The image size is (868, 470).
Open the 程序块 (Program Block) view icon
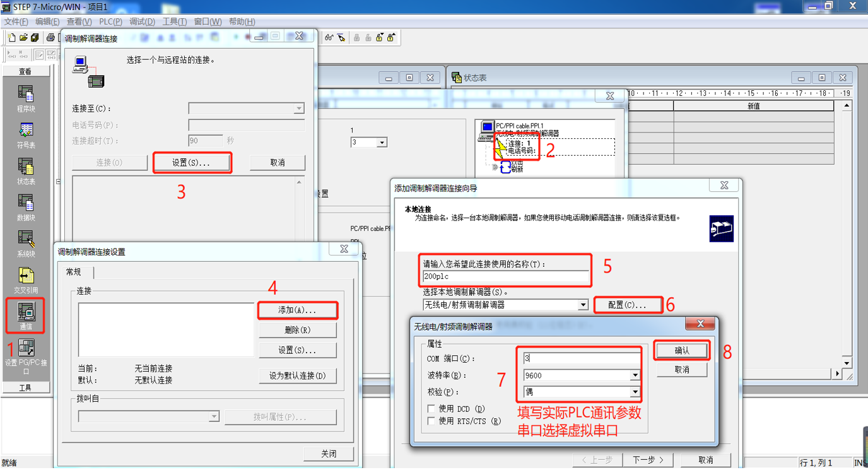[26, 95]
